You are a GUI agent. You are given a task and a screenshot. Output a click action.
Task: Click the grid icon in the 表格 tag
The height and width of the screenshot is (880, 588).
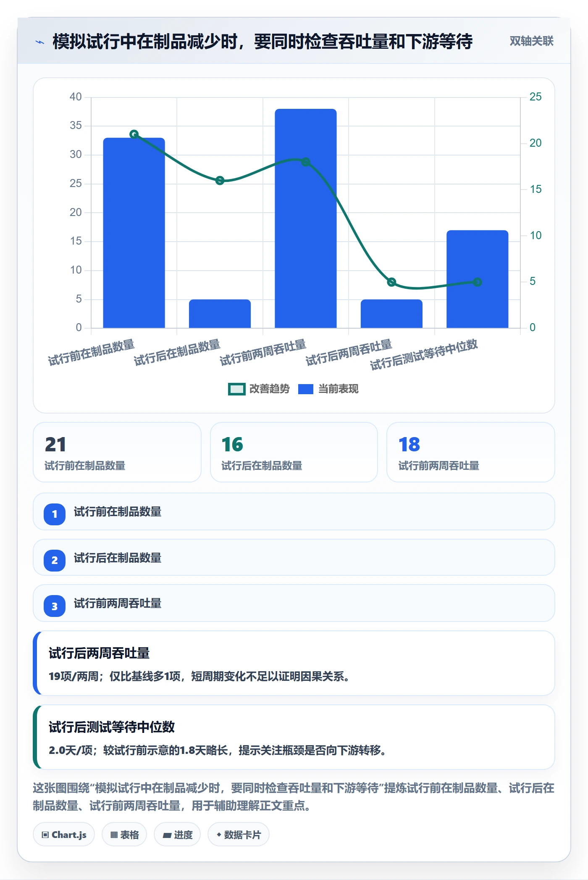[114, 835]
